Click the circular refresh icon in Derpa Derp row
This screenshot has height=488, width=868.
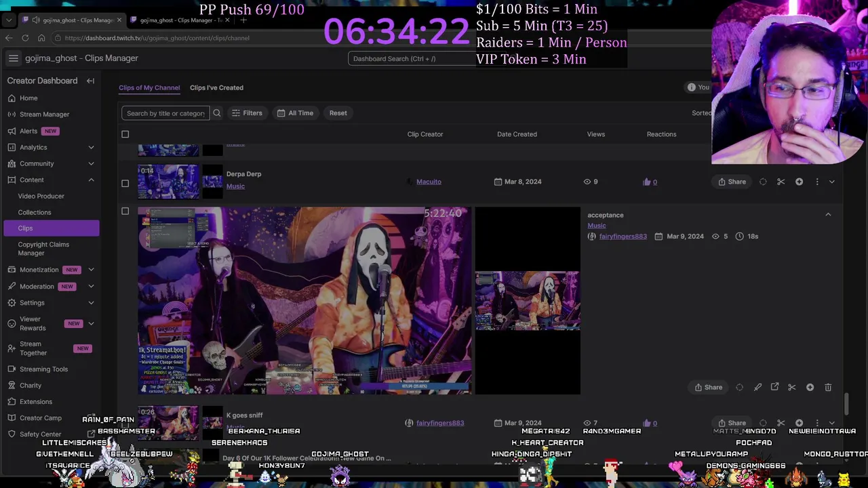[x=763, y=182]
